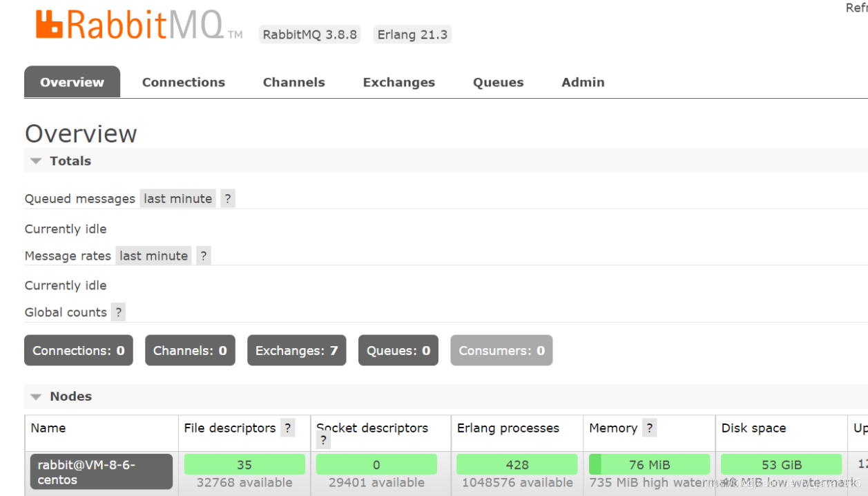Click Connections: 0 count button
Screen dimensions: 868x496
(x=79, y=351)
